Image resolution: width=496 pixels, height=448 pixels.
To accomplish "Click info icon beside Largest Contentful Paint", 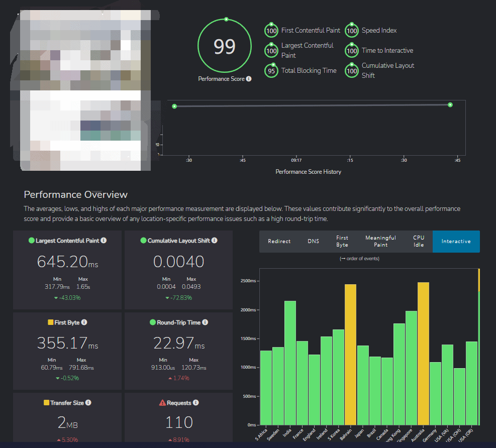I will [x=104, y=241].
